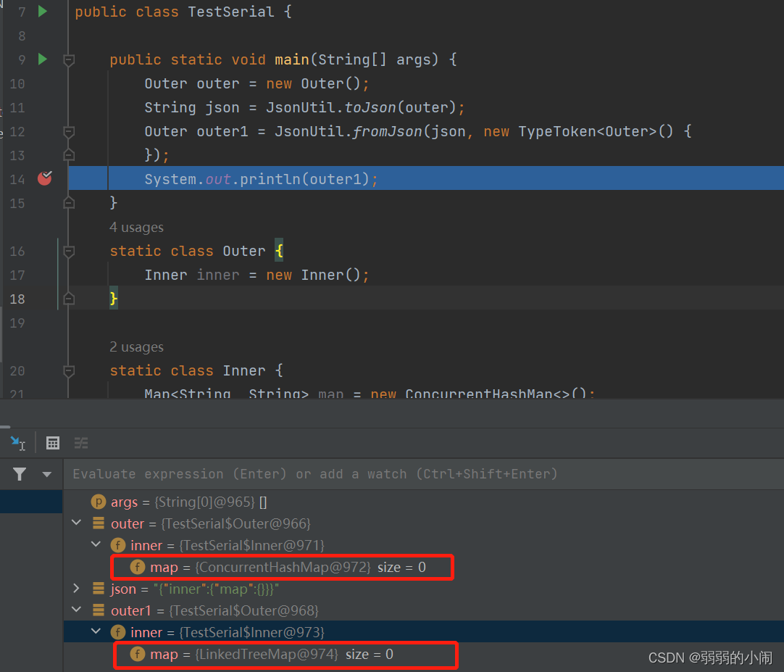Click field icon beside LinkedTreeMap map

pos(138,654)
